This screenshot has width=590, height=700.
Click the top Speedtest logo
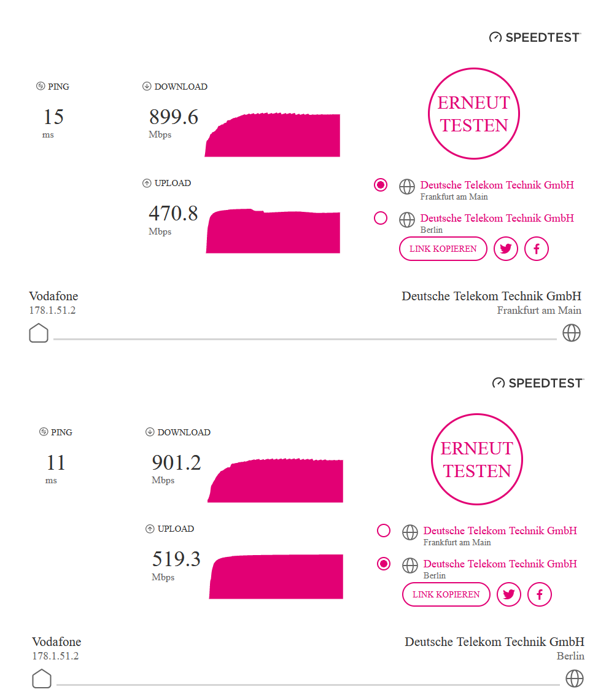click(x=535, y=37)
